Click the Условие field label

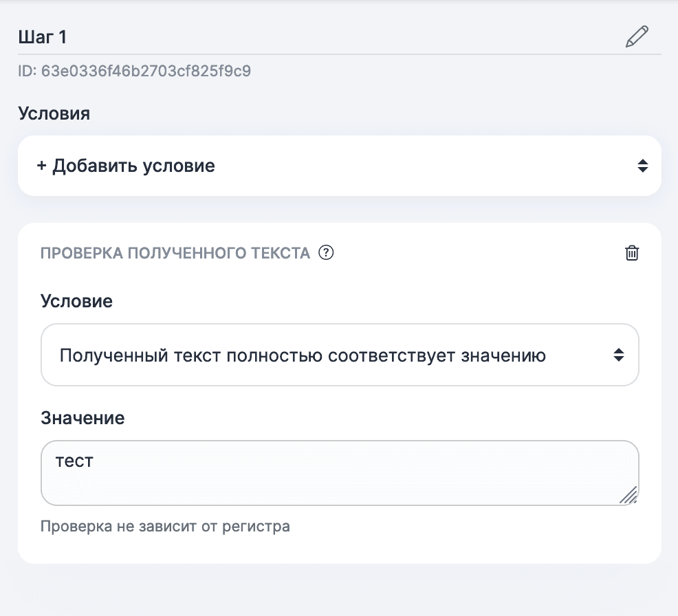[76, 301]
